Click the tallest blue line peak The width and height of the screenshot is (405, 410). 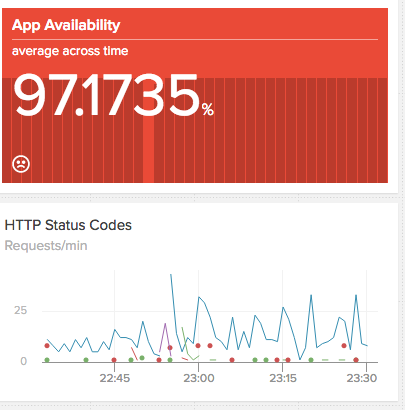[x=171, y=275]
